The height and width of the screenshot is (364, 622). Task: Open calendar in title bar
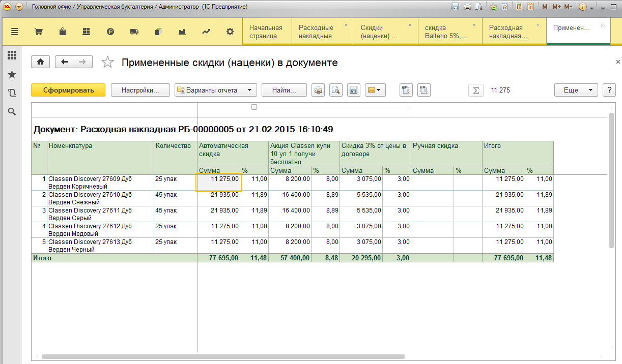pyautogui.click(x=531, y=7)
